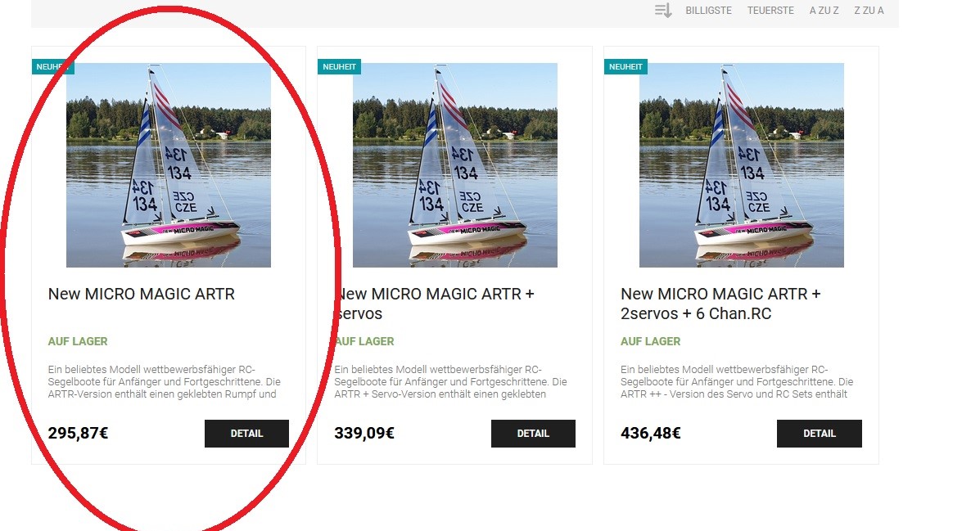
Task: Sort alphabetically with A ZU Z
Action: pos(823,10)
